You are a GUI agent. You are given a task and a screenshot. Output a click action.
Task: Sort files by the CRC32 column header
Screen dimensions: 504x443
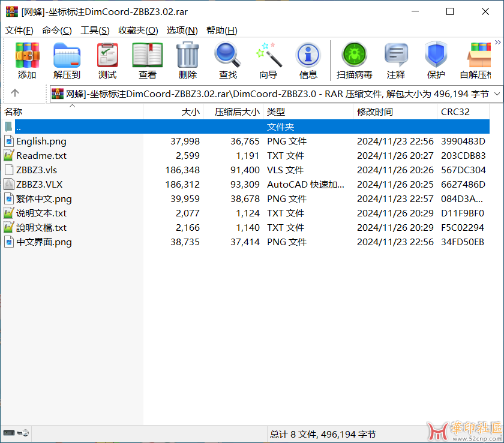coord(463,111)
